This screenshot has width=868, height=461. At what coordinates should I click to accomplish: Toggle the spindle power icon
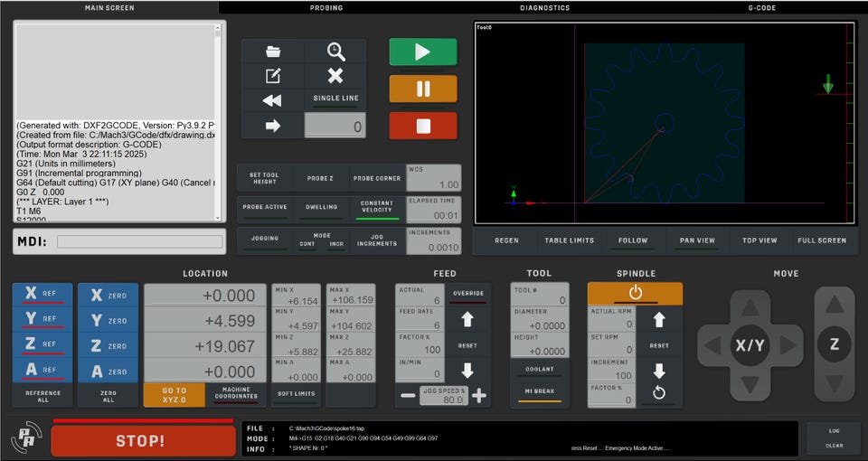pos(635,293)
